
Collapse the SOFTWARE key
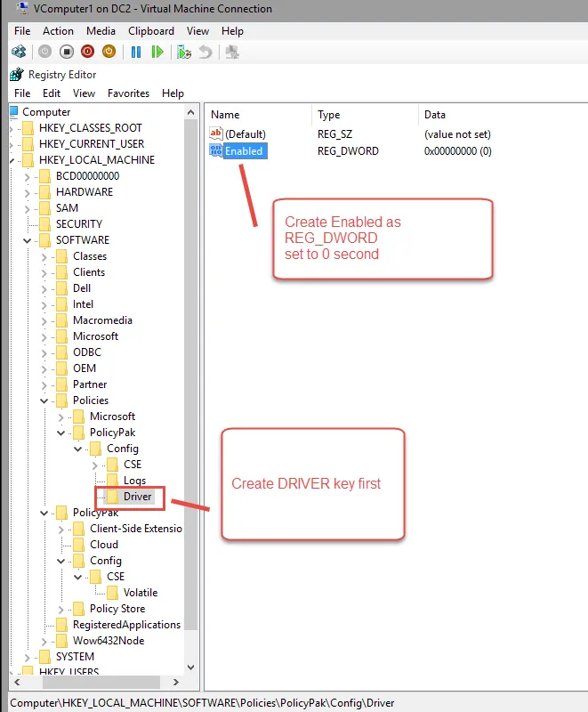click(x=28, y=240)
